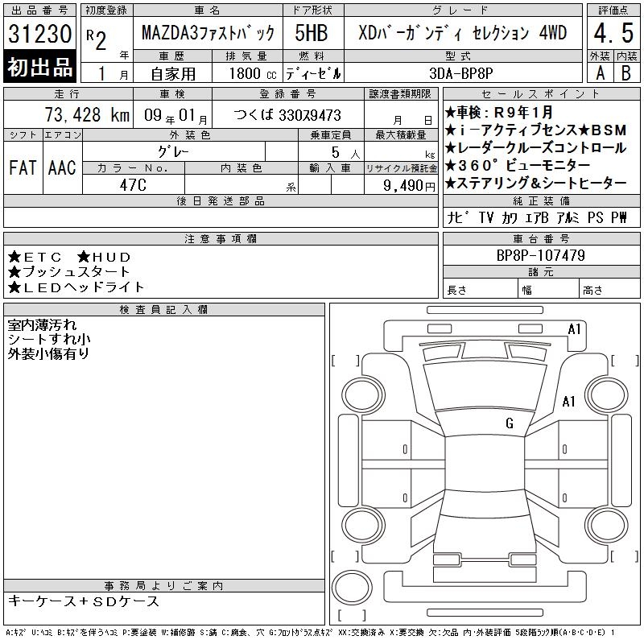Click spare tire circle in diagram
The width and height of the screenshot is (644, 644).
pyautogui.click(x=352, y=586)
